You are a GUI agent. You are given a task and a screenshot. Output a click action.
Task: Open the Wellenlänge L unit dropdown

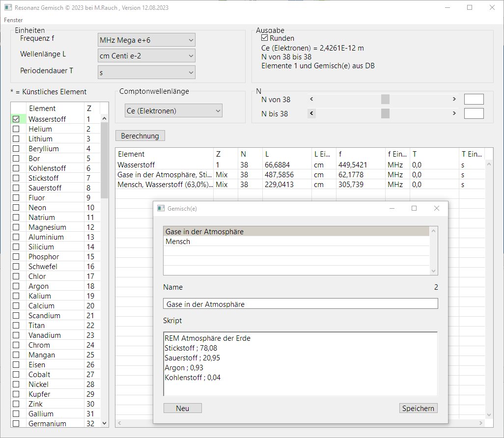146,56
